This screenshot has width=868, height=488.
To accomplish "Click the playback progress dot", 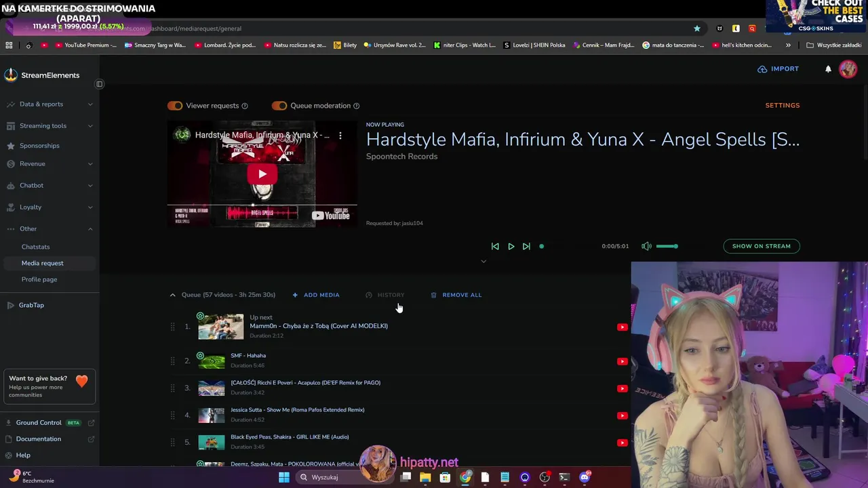I will pos(541,247).
